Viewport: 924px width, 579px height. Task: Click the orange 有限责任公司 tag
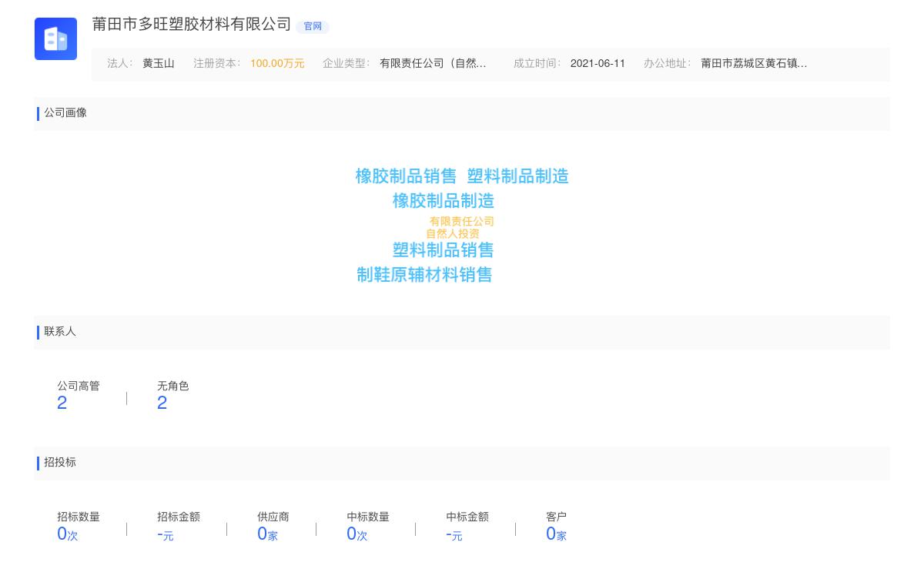click(461, 221)
